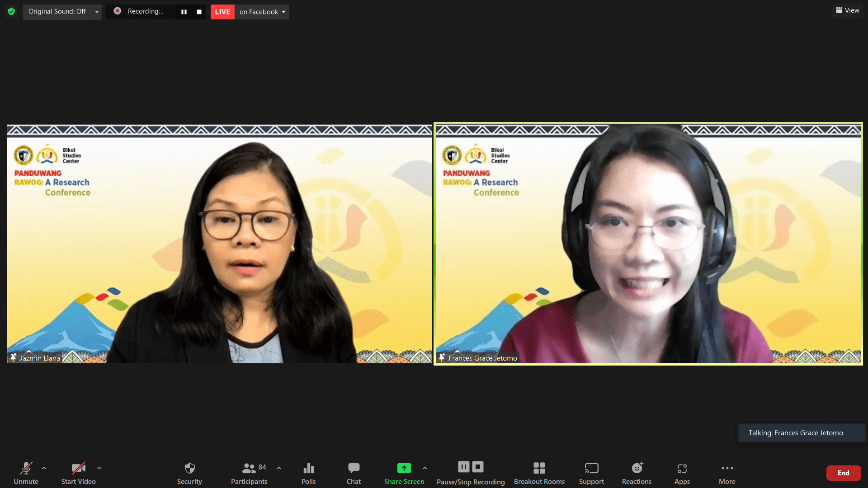Open the Apps panel
Screen dimensions: 868x488
[x=682, y=473]
